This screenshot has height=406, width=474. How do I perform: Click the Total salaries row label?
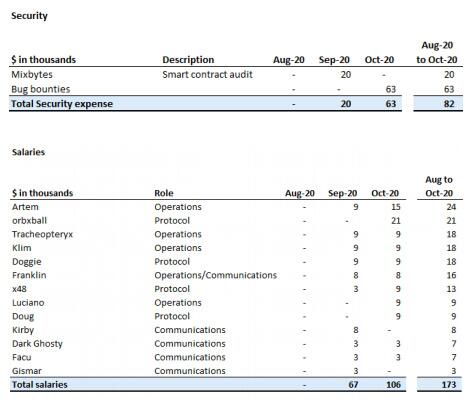click(x=40, y=384)
